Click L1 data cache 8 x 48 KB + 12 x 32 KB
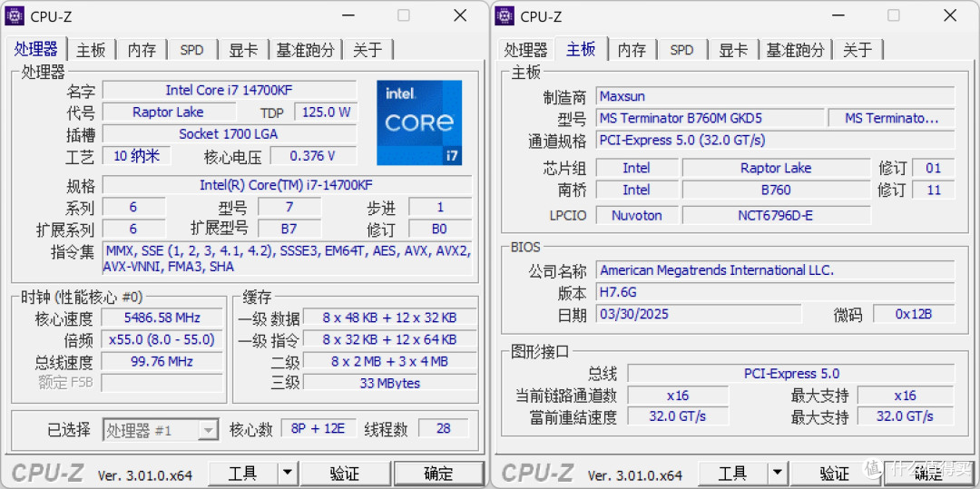This screenshot has height=489, width=980. [x=389, y=318]
